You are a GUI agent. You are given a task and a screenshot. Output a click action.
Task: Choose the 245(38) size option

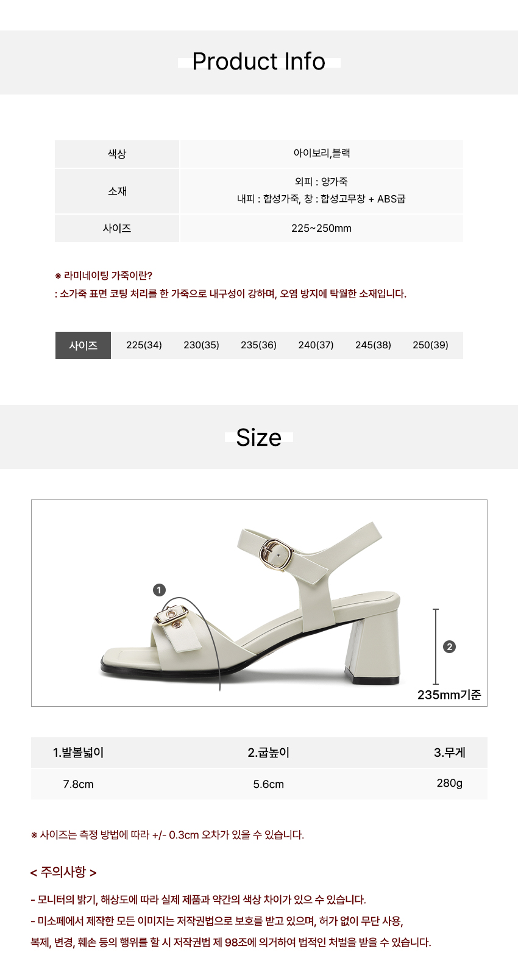[x=373, y=345]
